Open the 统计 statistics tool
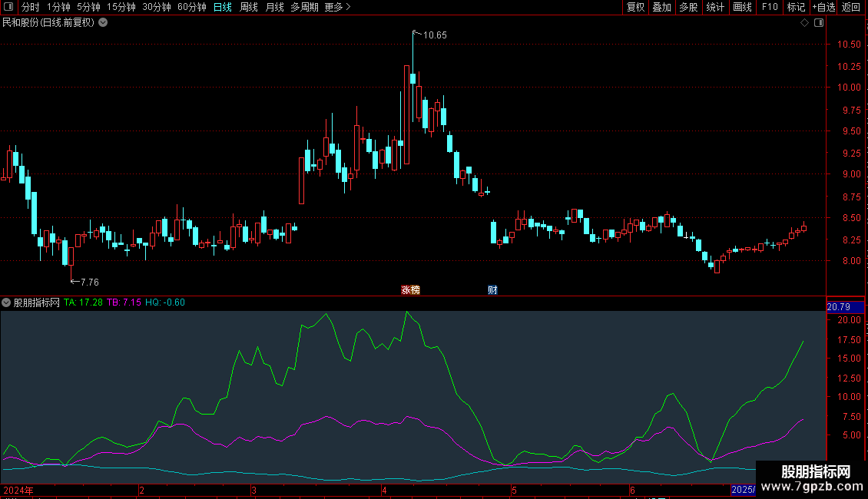 715,7
